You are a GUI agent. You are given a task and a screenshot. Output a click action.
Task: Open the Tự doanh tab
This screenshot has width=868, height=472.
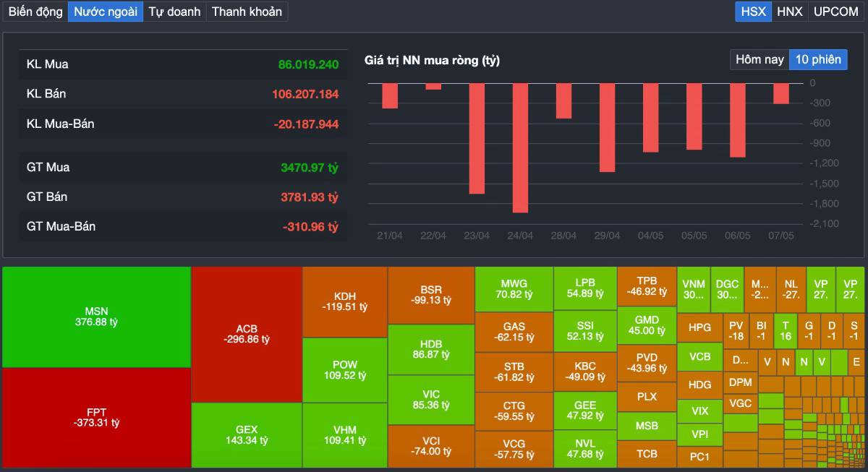pyautogui.click(x=174, y=12)
